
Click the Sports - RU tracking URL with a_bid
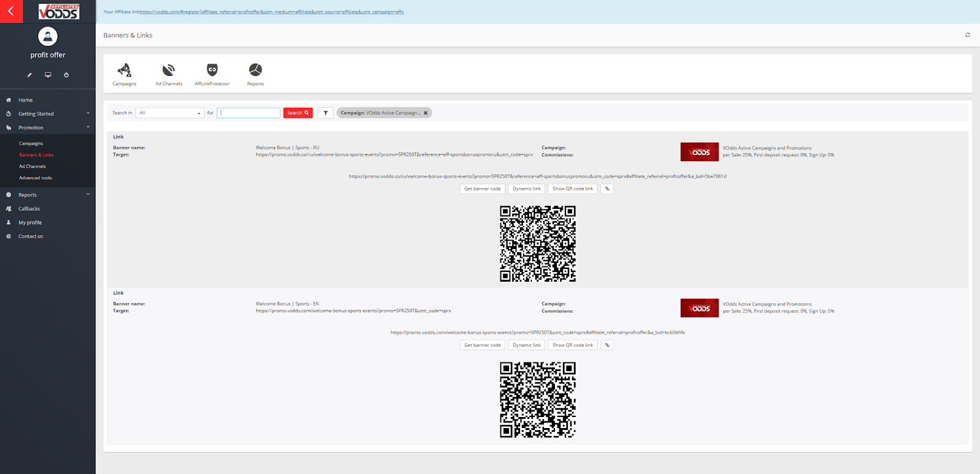538,176
